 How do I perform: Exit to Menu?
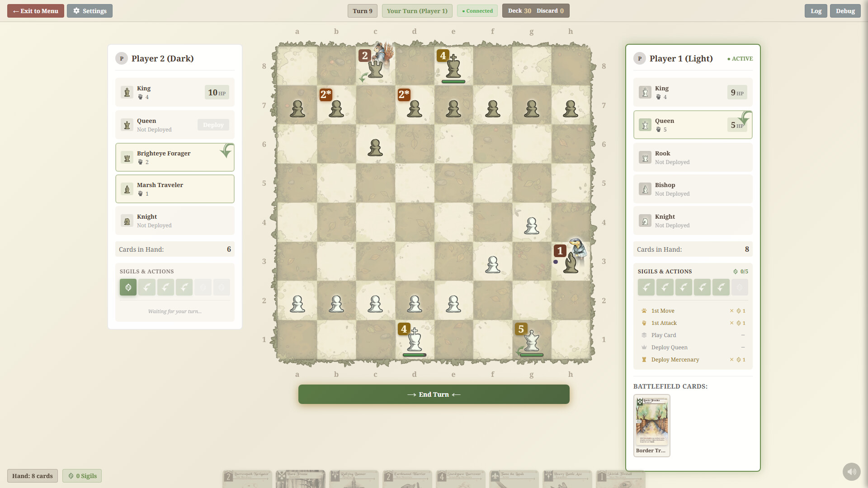click(36, 11)
